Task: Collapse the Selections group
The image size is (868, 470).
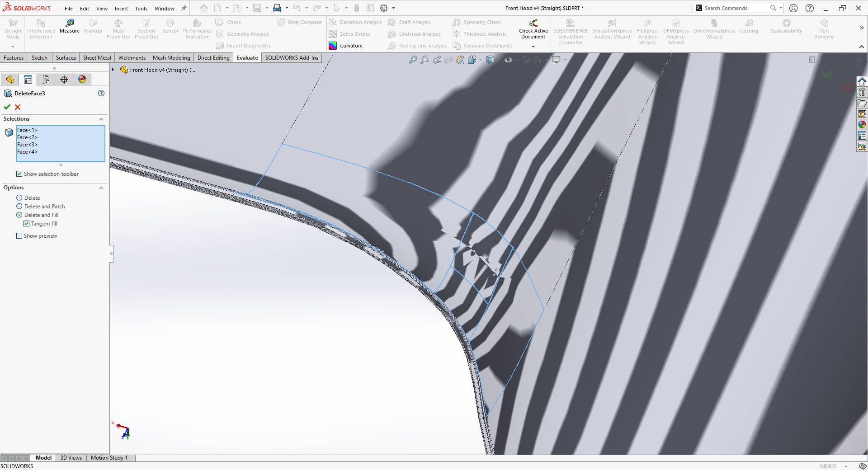Action: click(x=101, y=119)
